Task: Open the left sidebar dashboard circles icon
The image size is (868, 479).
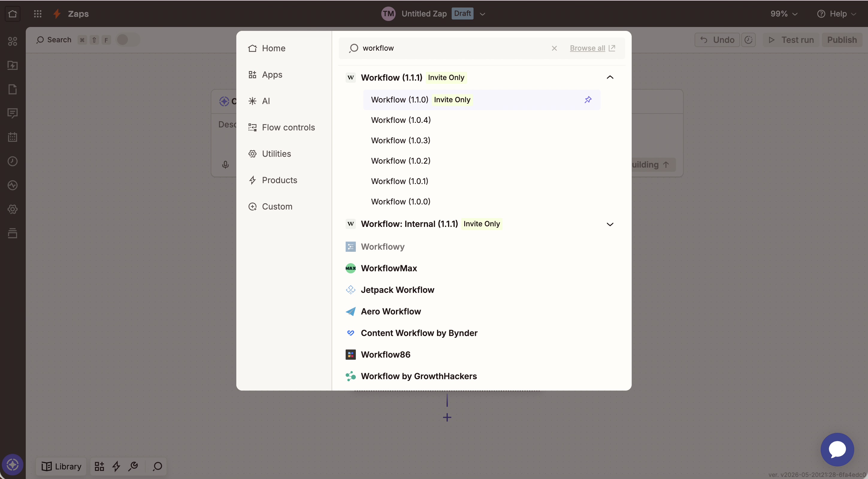Action: [13, 41]
